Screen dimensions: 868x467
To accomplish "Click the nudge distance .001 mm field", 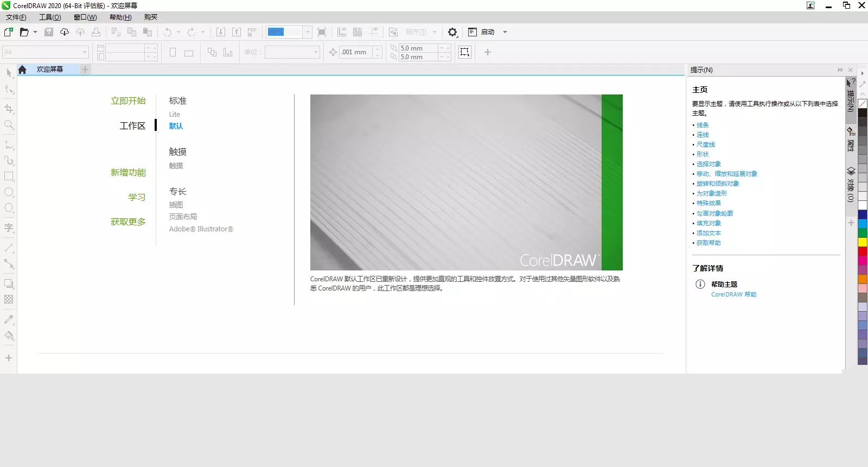I will 356,52.
